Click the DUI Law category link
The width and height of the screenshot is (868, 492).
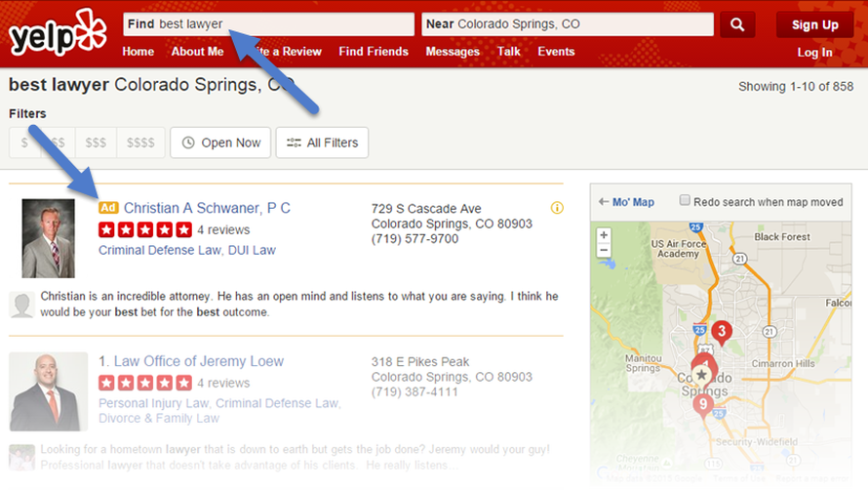click(252, 251)
